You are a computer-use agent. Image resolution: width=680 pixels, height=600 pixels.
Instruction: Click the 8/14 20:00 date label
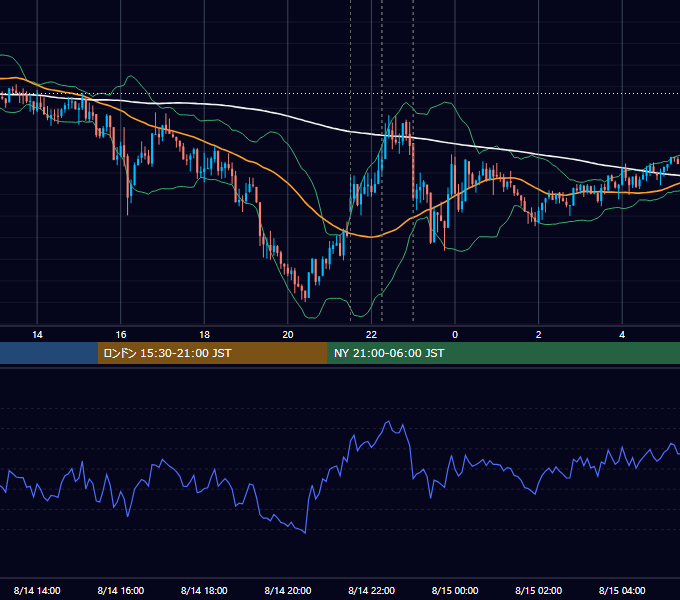click(x=288, y=590)
